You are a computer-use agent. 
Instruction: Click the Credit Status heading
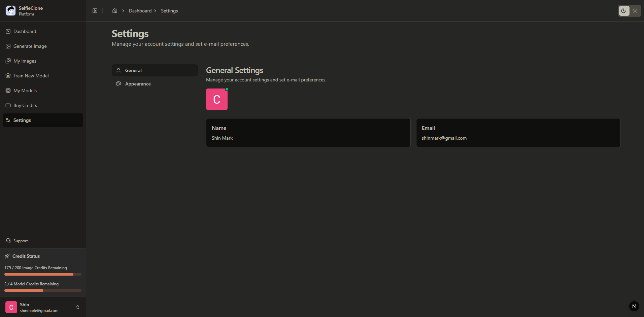click(26, 256)
